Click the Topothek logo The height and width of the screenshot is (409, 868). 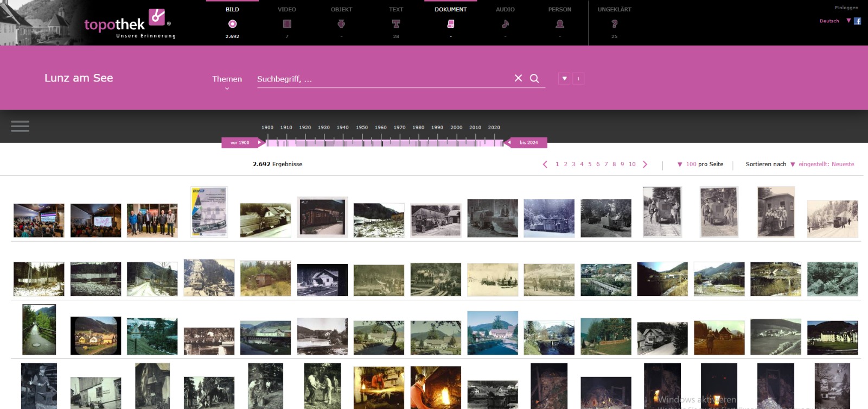click(129, 23)
